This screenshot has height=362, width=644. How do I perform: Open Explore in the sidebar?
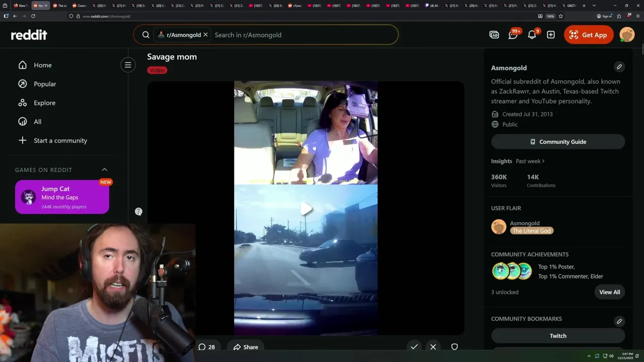(x=44, y=103)
